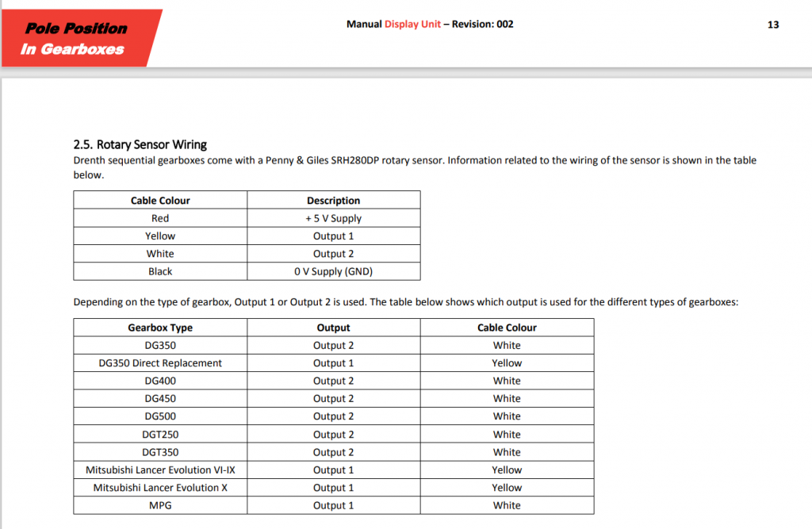Click the 'Cable Colour' header in the first table
The width and height of the screenshot is (812, 529).
tap(160, 201)
